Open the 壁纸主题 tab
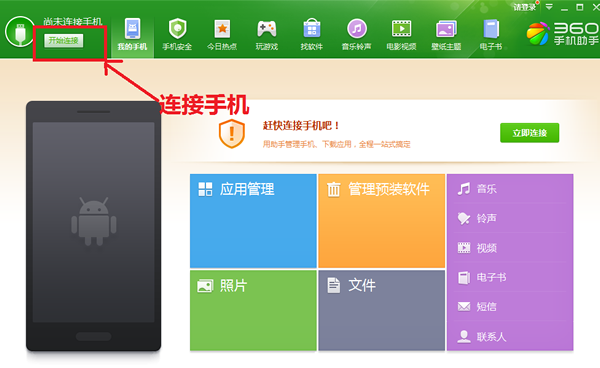 point(446,35)
